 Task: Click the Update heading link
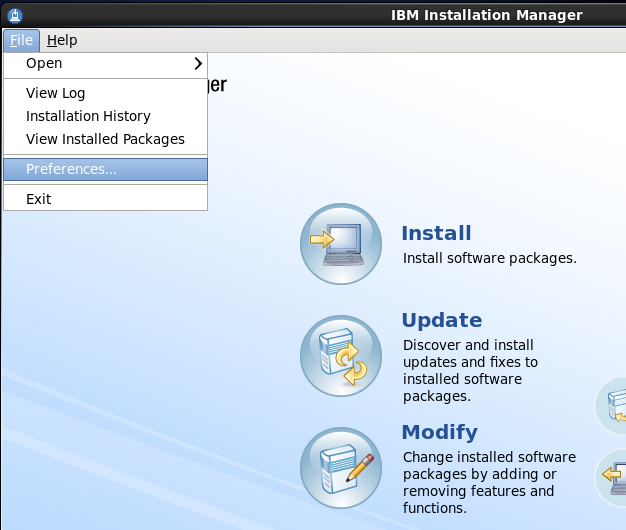[442, 320]
